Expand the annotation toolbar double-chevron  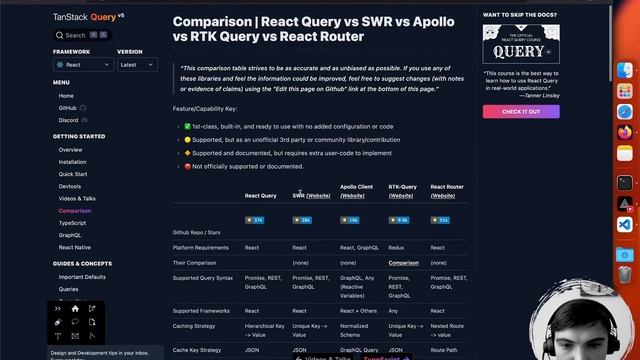pos(58,309)
